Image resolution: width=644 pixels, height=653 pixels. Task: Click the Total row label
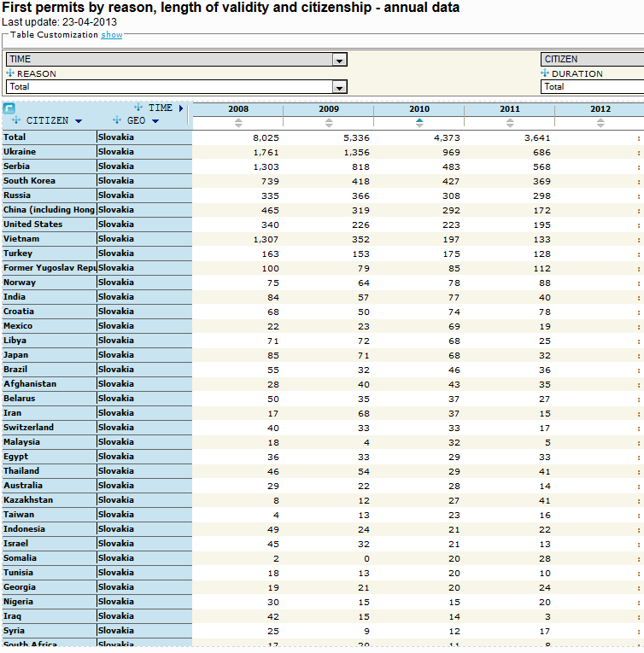point(15,137)
